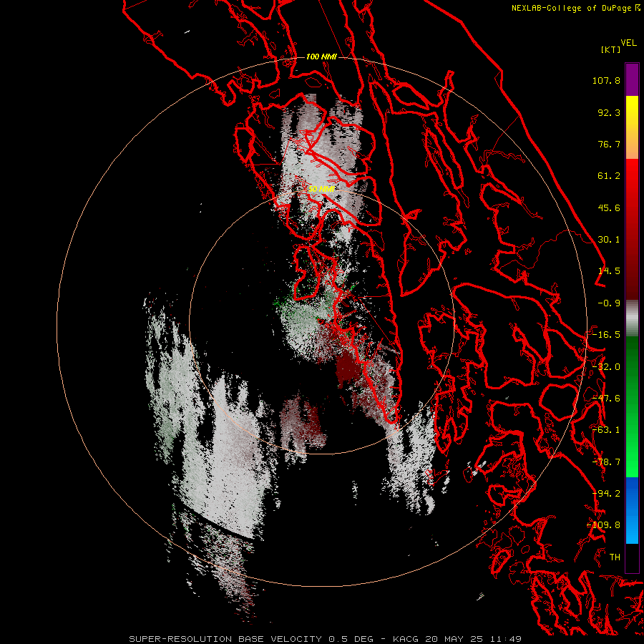
Task: Click the 76.7 legend value
Action: point(609,144)
